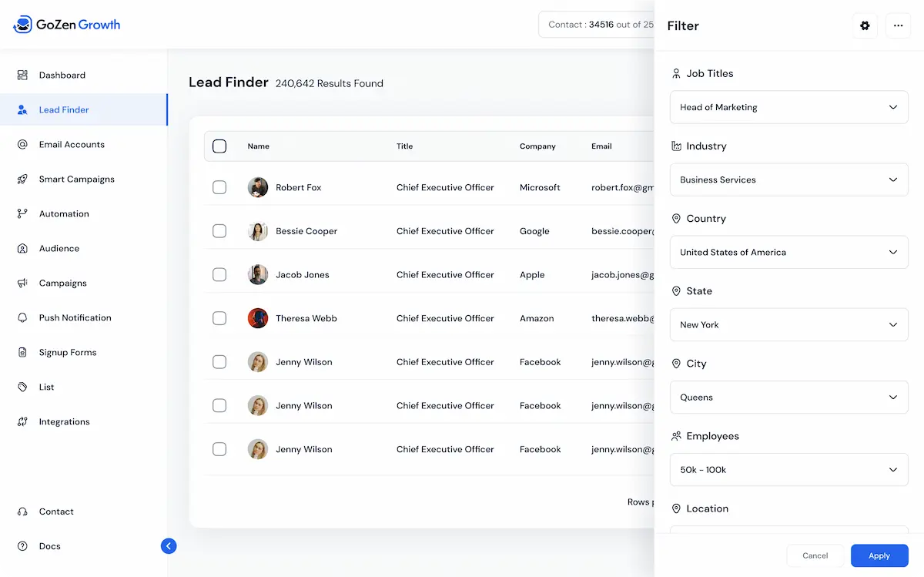The height and width of the screenshot is (577, 924).
Task: Expand the Industry selector showing Business Services
Action: 788,179
